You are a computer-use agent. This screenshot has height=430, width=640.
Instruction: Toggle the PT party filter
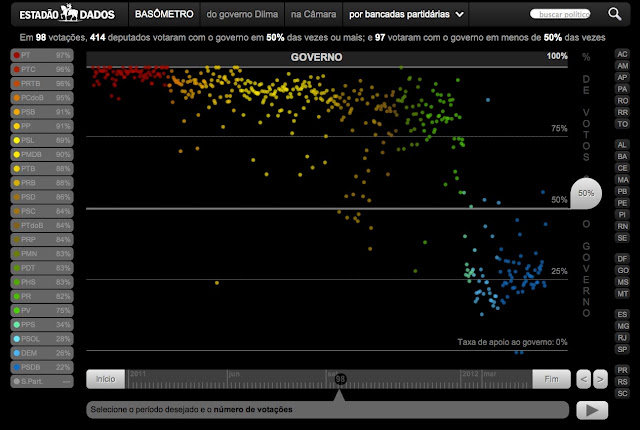pyautogui.click(x=42, y=55)
